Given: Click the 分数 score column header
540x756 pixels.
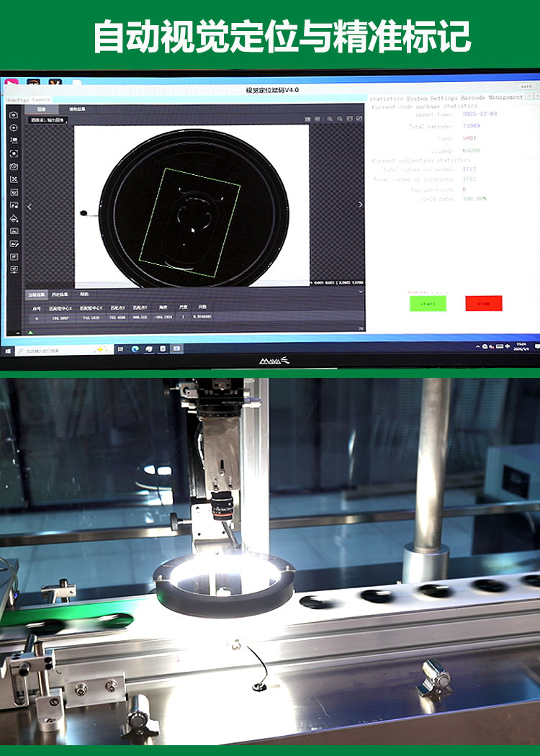Looking at the screenshot, I should pyautogui.click(x=202, y=307).
